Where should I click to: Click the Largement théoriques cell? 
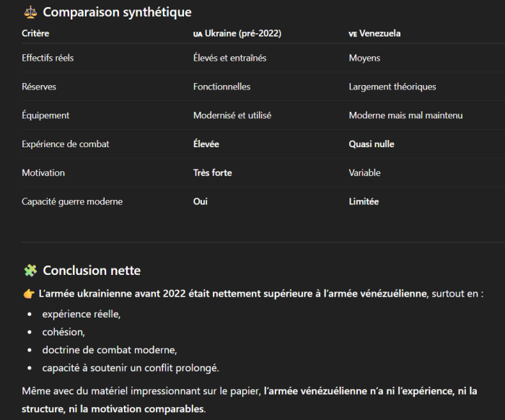(x=392, y=87)
